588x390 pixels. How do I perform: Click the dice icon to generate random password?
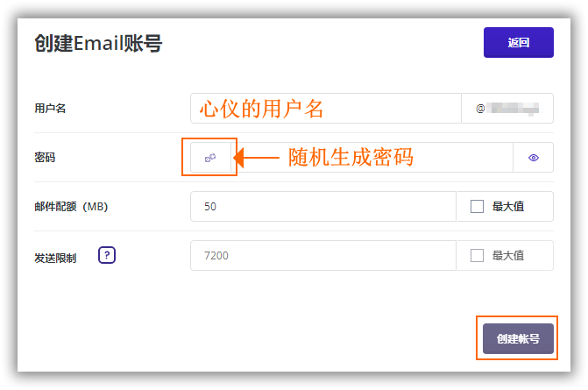[210, 158]
